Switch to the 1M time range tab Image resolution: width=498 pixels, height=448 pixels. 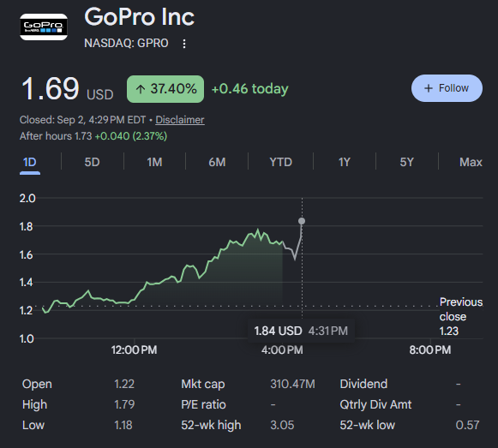click(x=154, y=162)
